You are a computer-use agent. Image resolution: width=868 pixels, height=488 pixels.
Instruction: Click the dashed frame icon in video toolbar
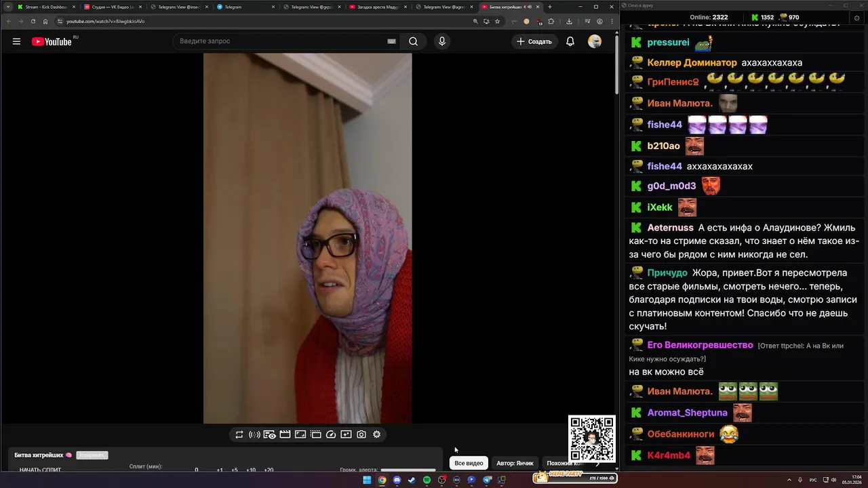[316, 434]
